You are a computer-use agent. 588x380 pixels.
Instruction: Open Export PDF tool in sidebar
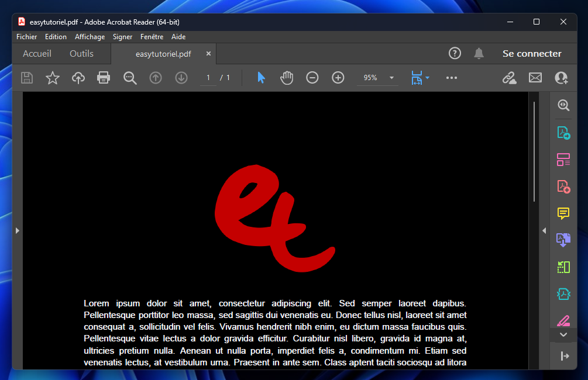(563, 133)
